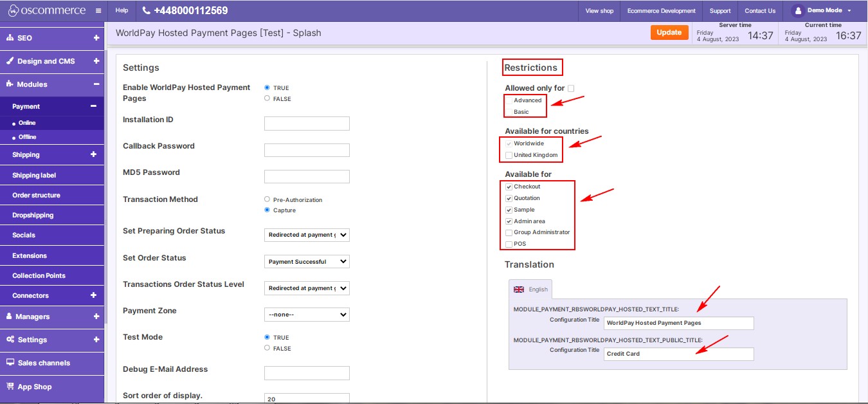Screen dimensions: 868x404
Task: Click the Modules puzzle icon
Action: [x=10, y=84]
